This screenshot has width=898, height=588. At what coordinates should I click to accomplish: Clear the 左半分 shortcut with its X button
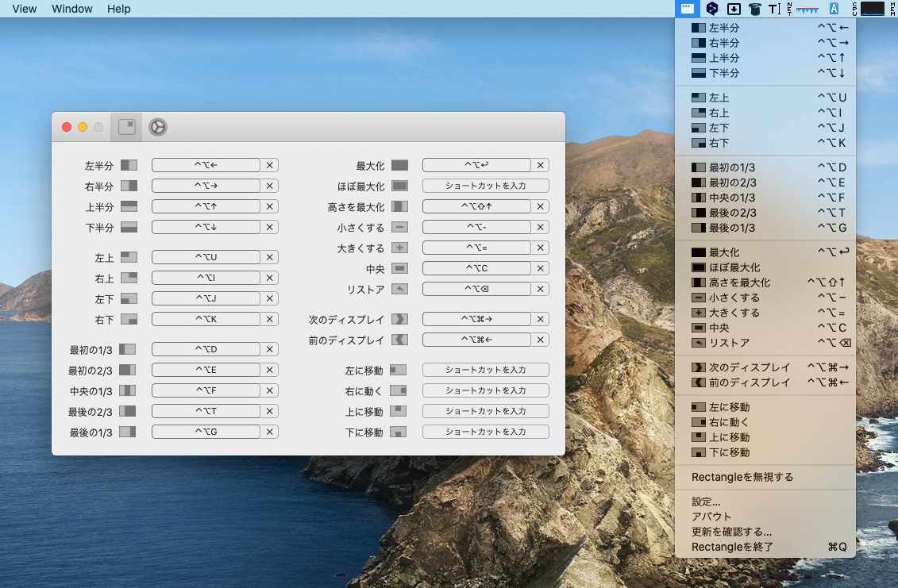[x=270, y=166]
